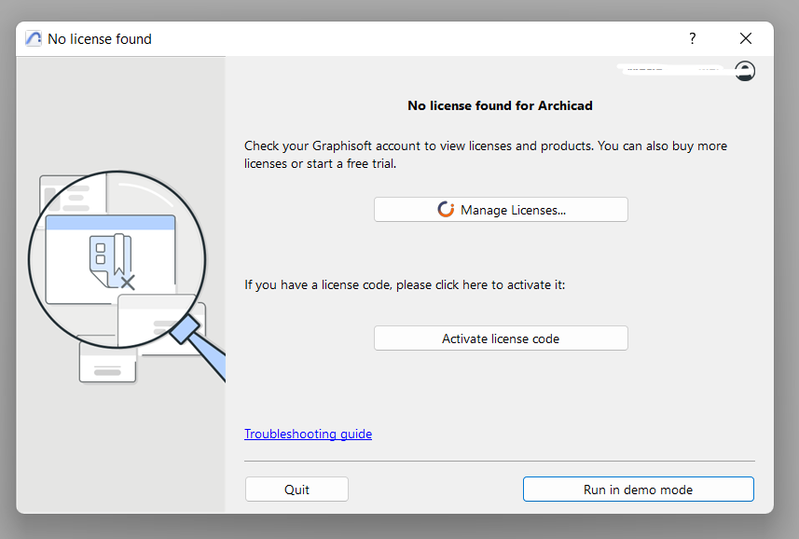Close the No license found window
799x539 pixels.
pos(745,39)
